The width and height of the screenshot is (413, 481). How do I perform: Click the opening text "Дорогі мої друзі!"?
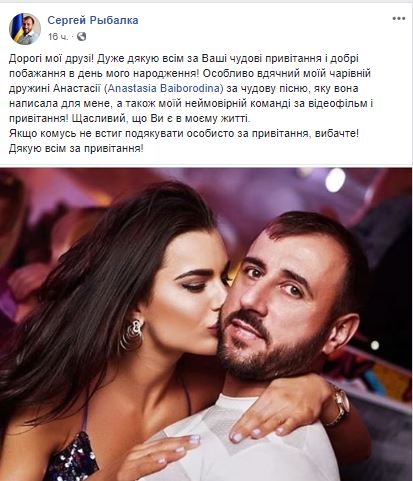coord(51,58)
